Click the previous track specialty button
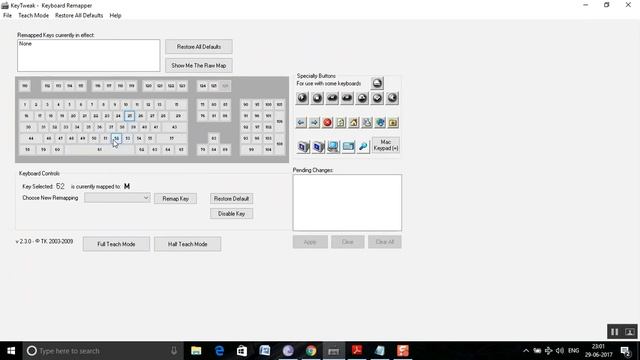Image resolution: width=640 pixels, height=360 pixels. [332, 98]
